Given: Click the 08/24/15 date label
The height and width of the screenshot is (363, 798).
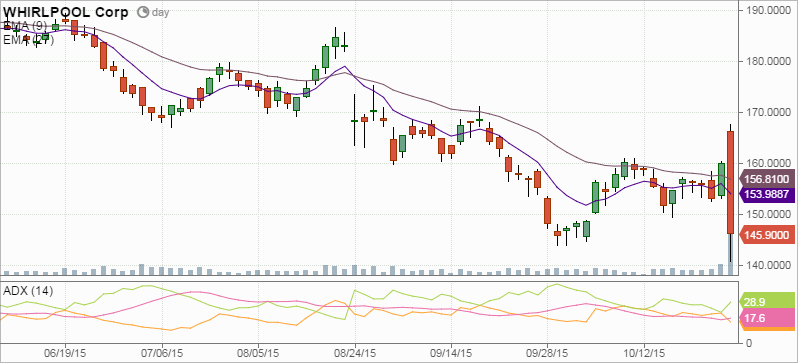Looking at the screenshot, I should point(355,352).
